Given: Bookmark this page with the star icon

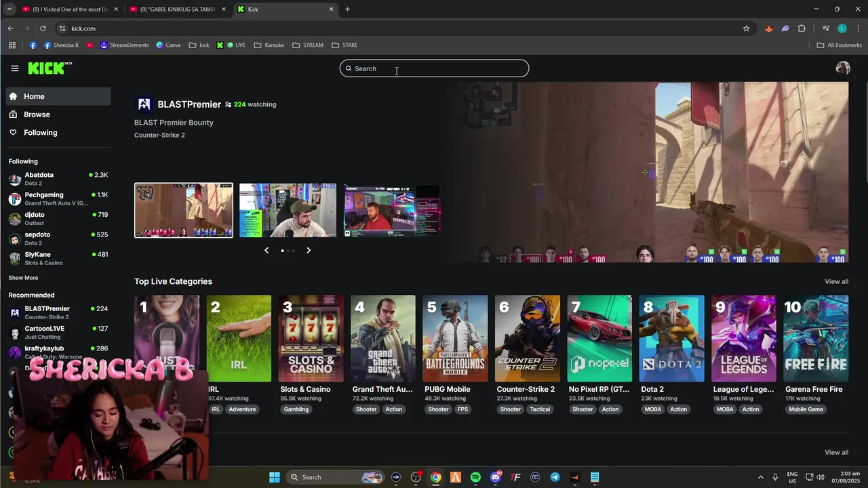Looking at the screenshot, I should click(746, 28).
